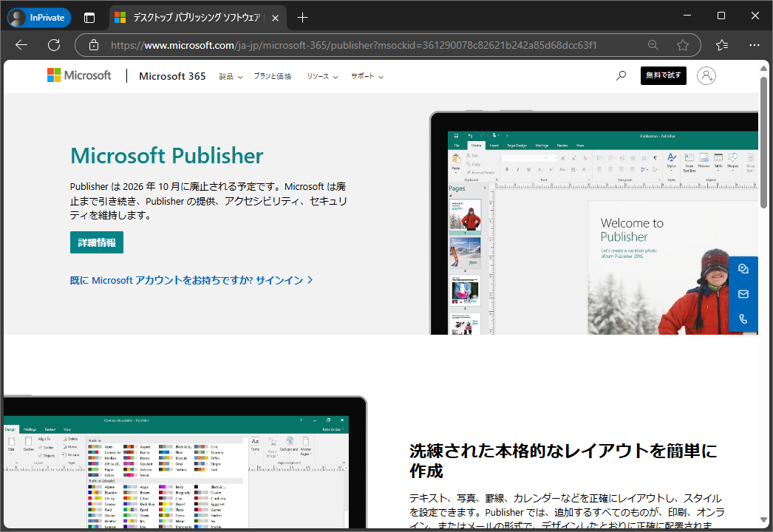
Task: Expand the 製品 dropdown menu
Action: tap(231, 76)
